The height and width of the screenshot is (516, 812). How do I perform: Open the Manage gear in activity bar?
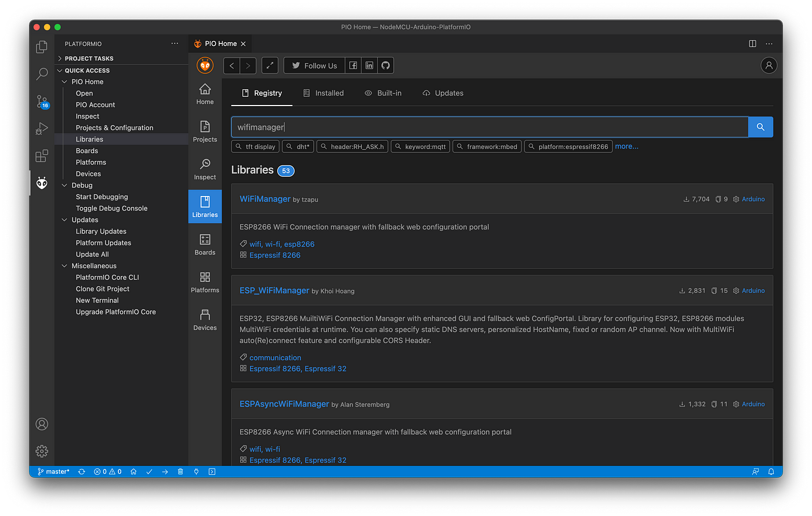(x=42, y=451)
